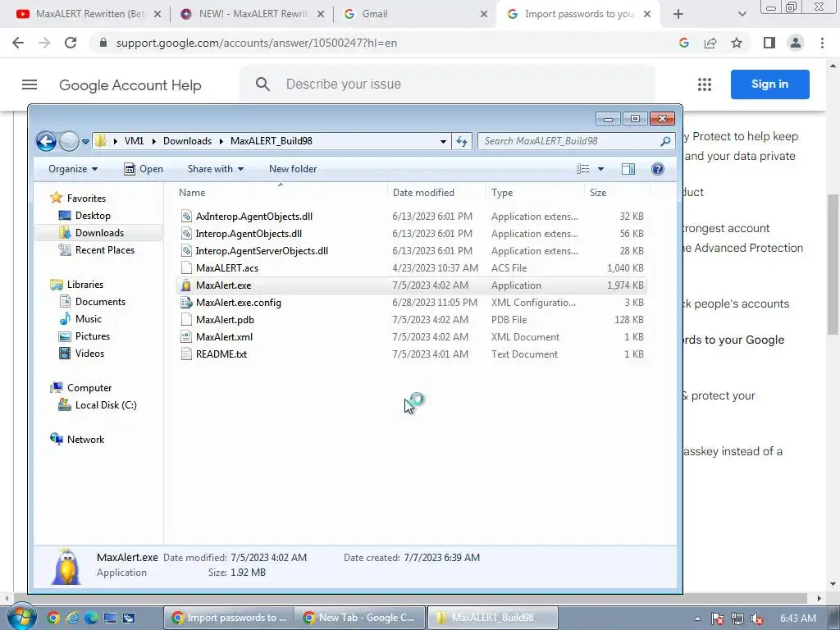Open the Videos library
The image size is (840, 630).
81,354
